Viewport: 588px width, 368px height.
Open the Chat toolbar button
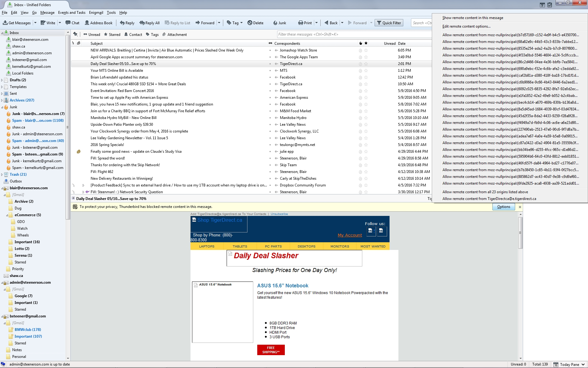pyautogui.click(x=73, y=23)
